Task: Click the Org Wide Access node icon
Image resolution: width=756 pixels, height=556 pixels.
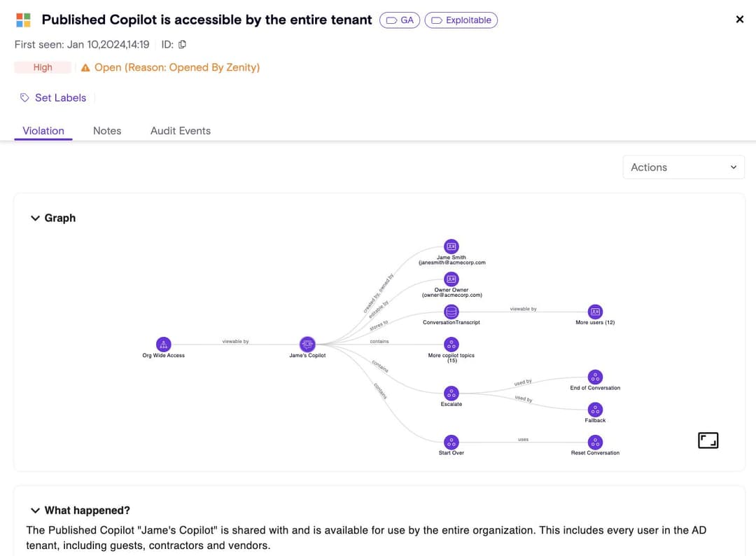Action: [163, 345]
